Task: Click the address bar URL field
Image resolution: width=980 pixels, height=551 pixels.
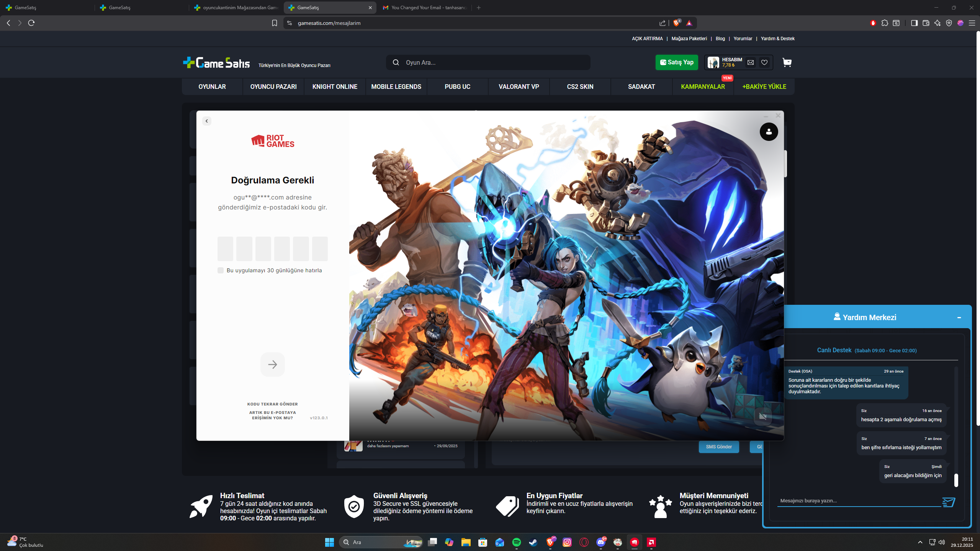Action: pos(475,23)
